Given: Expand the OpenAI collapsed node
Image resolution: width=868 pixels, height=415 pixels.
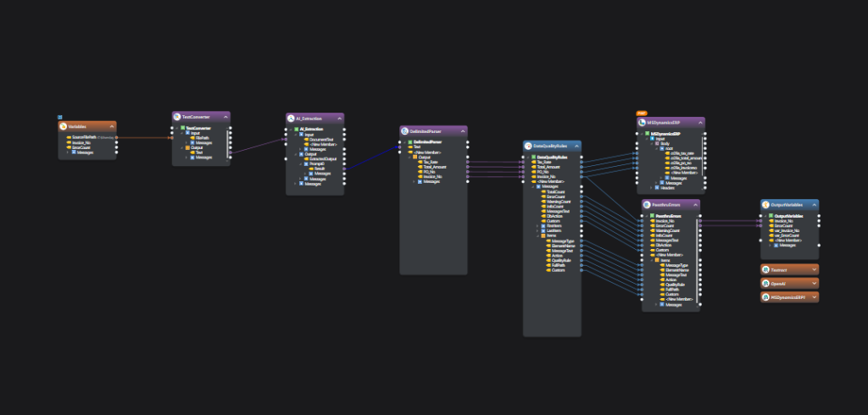Looking at the screenshot, I should pyautogui.click(x=814, y=284).
